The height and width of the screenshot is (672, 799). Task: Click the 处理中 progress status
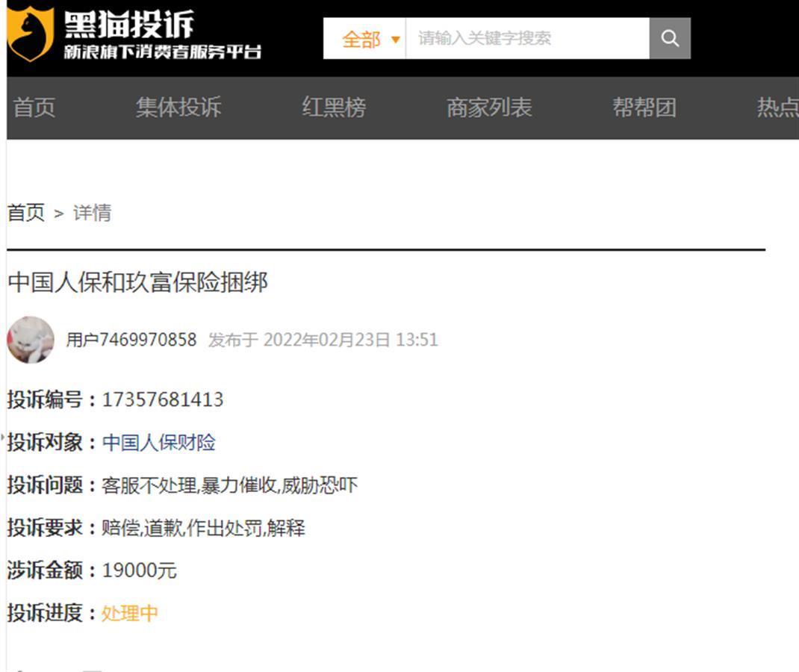click(130, 613)
